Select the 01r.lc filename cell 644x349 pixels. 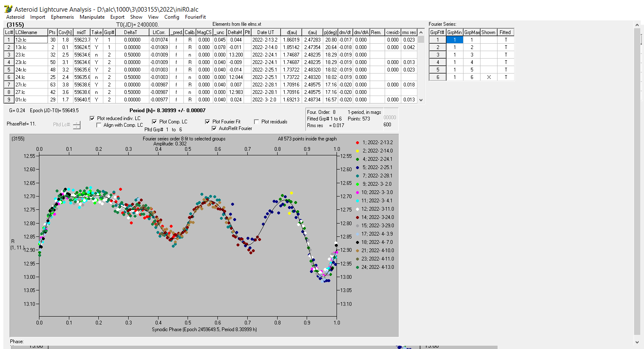pyautogui.click(x=31, y=100)
